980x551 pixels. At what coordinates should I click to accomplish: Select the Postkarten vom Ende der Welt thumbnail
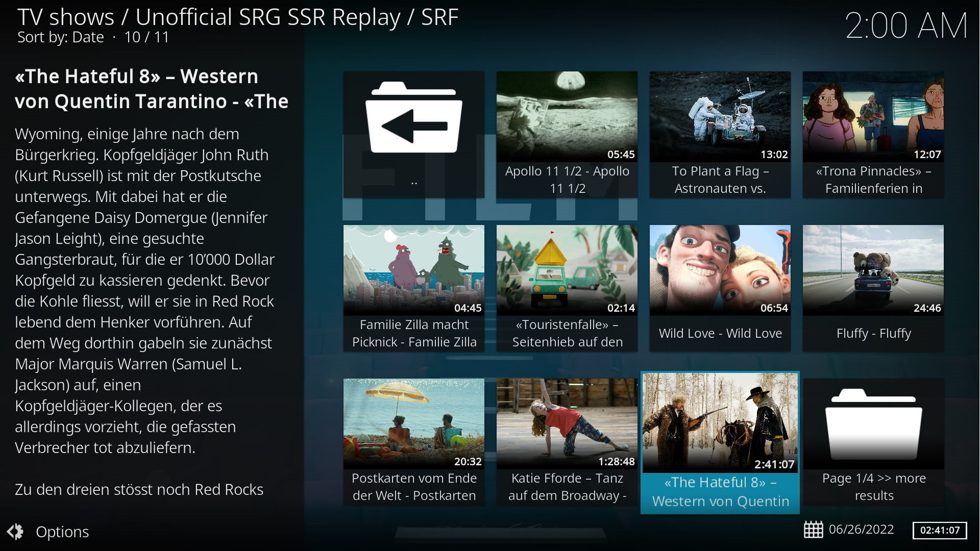click(x=413, y=423)
